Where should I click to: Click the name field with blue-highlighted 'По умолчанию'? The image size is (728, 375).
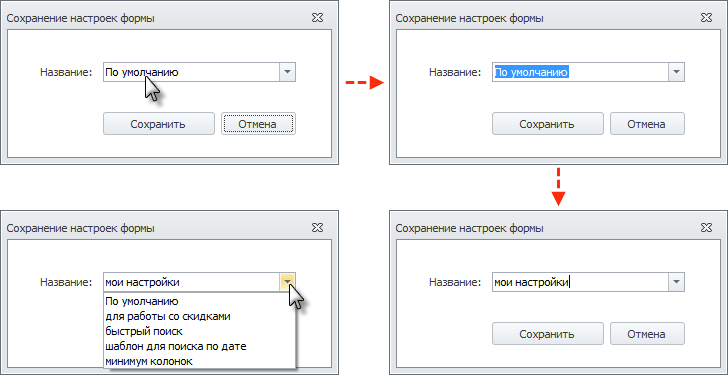click(580, 72)
